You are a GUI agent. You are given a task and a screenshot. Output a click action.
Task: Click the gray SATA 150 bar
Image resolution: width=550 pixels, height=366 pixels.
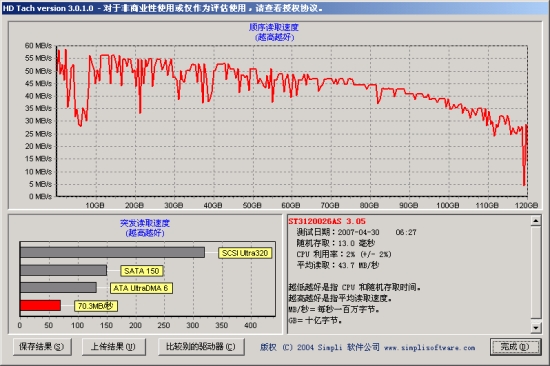pyautogui.click(x=63, y=270)
